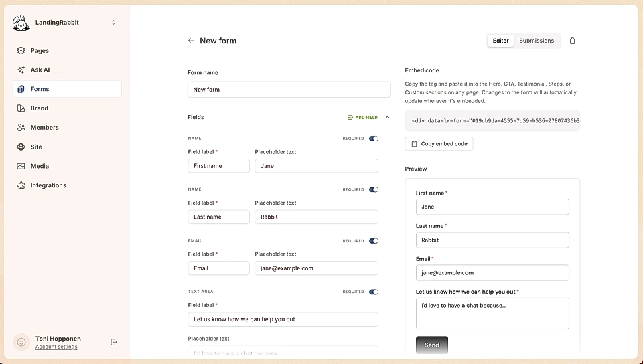Click ADD FIELD button
Image resolution: width=643 pixels, height=364 pixels.
(362, 118)
